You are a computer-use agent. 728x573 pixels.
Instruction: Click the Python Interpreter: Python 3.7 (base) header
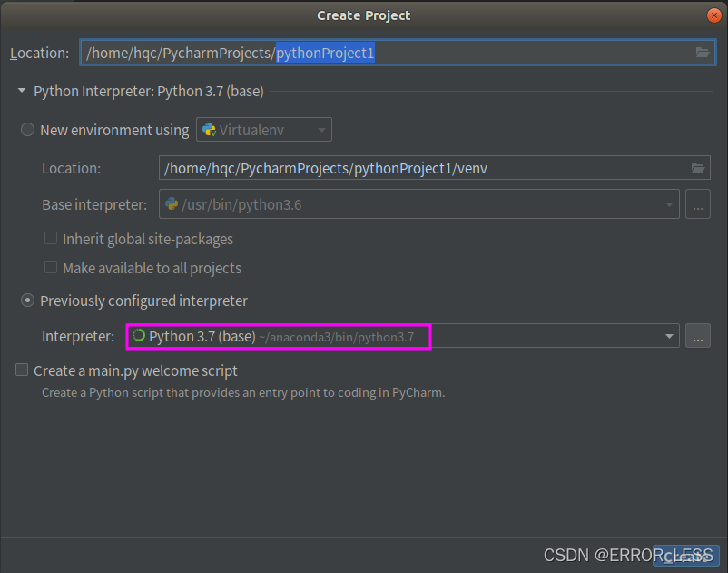(x=149, y=92)
